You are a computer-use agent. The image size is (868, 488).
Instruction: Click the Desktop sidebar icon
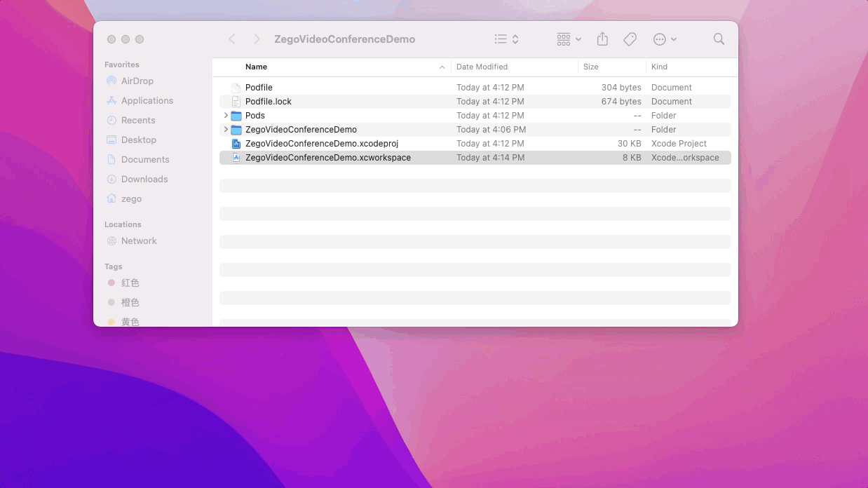(x=111, y=140)
